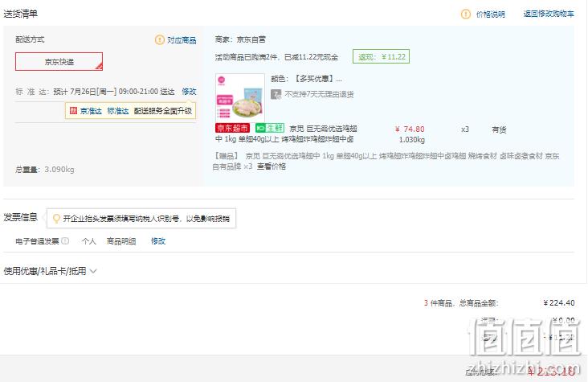Click 不支持7天无理由退货 text

(x=319, y=94)
